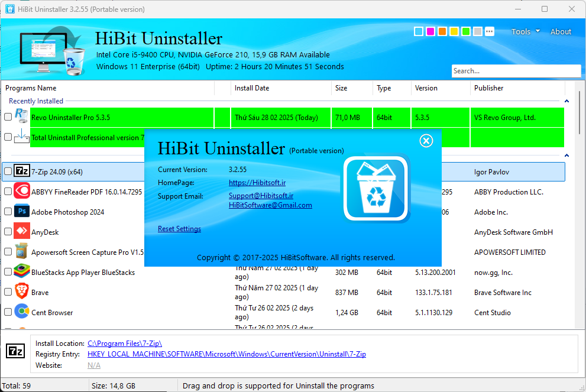Click the Total: 59 status bar entry

(17, 385)
